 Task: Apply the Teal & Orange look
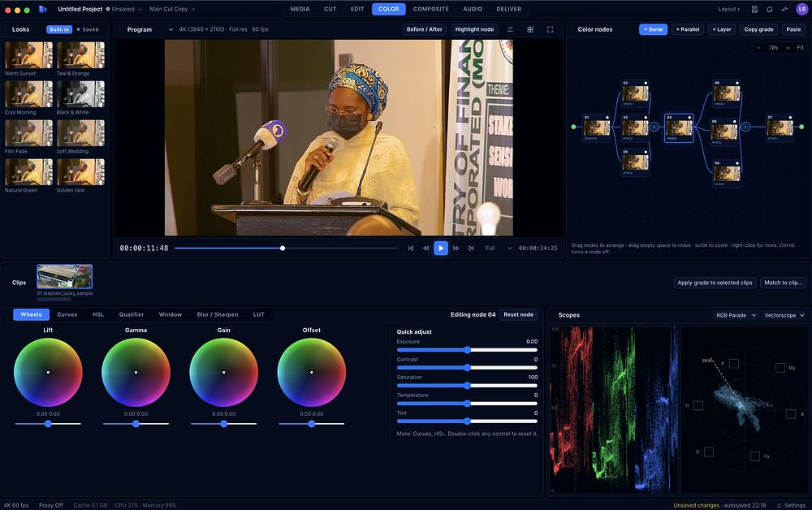[x=80, y=59]
